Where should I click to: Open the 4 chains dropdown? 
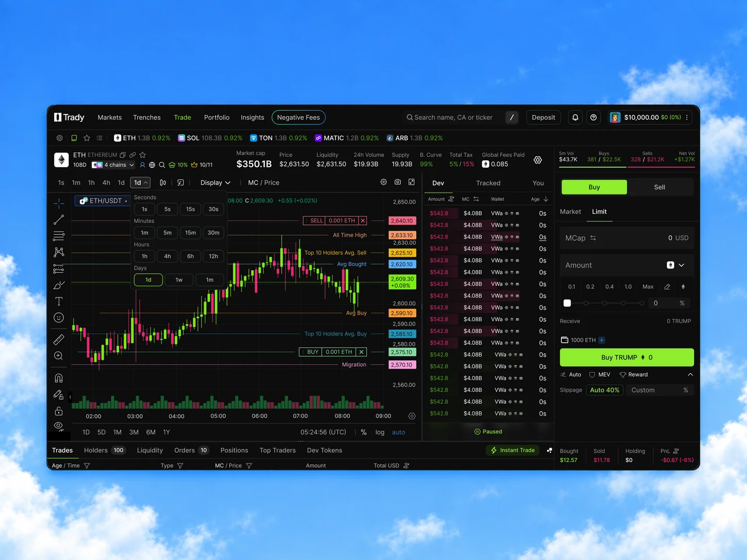tap(113, 165)
